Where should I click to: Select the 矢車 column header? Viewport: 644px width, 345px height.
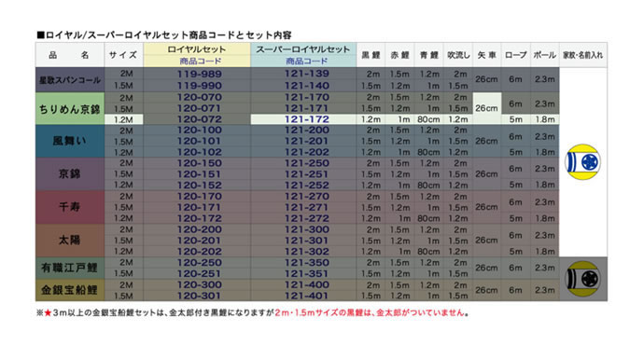tap(487, 55)
